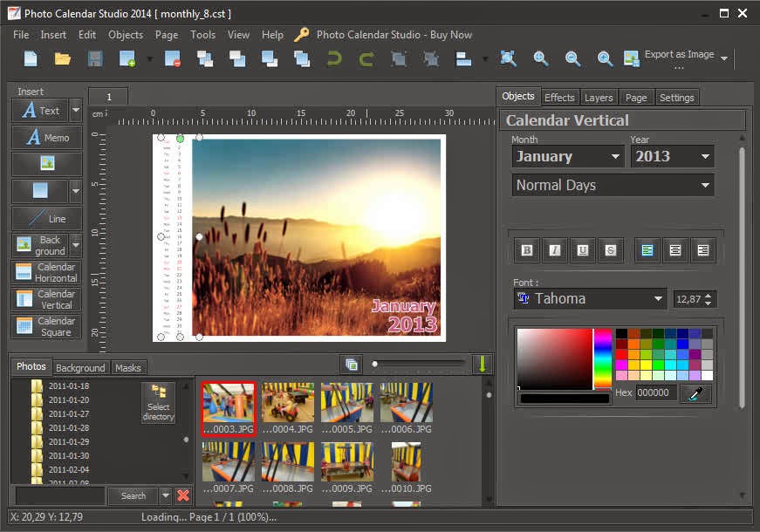Image resolution: width=760 pixels, height=532 pixels.
Task: Expand the Export as Image dropdown arrow
Action: coord(724,58)
